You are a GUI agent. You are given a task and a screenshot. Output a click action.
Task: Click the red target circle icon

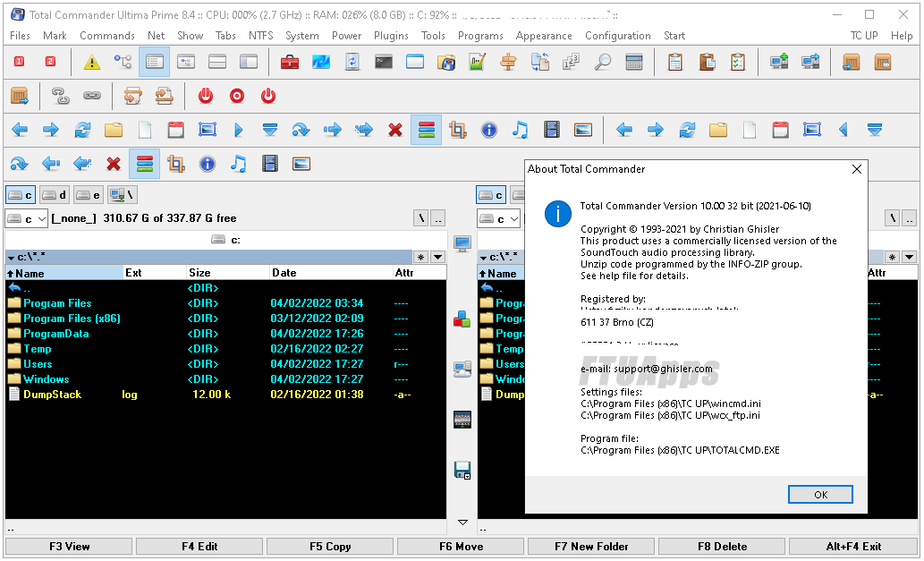pos(237,96)
